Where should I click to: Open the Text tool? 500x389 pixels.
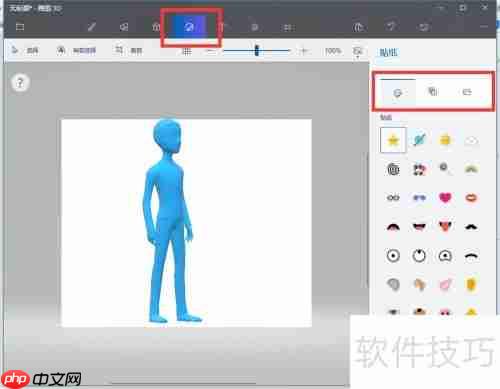tap(223, 27)
